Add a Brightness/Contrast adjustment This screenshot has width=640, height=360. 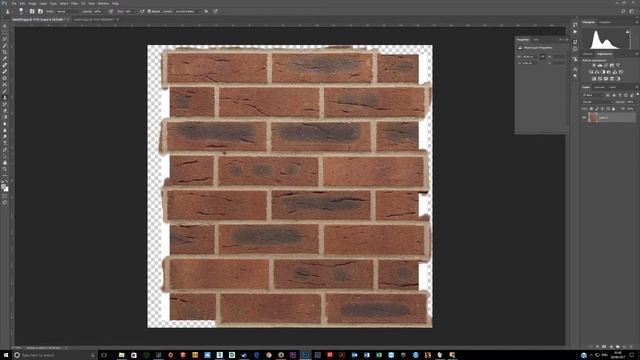594,65
